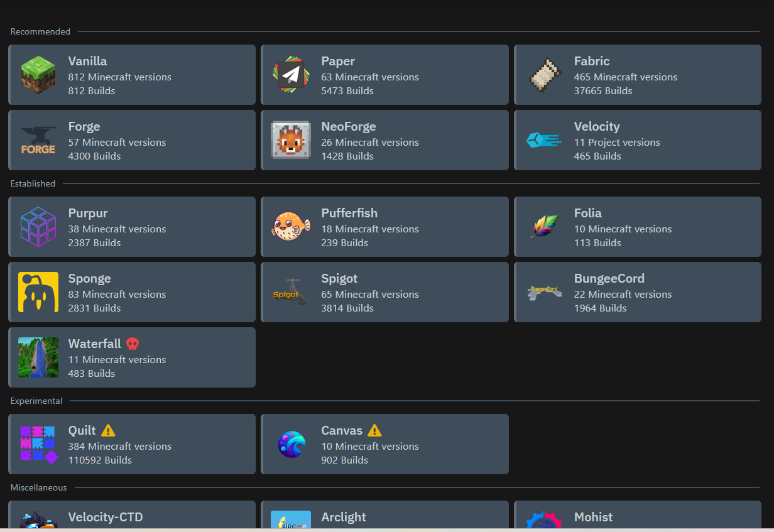This screenshot has width=774, height=532.
Task: Click the "5473 Builds" text
Action: tap(347, 90)
